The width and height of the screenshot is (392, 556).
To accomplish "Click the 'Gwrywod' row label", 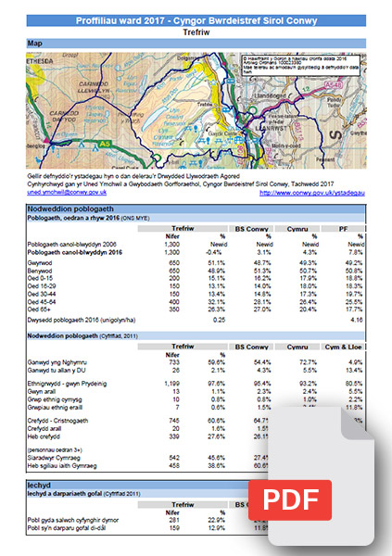I will pyautogui.click(x=40, y=263).
